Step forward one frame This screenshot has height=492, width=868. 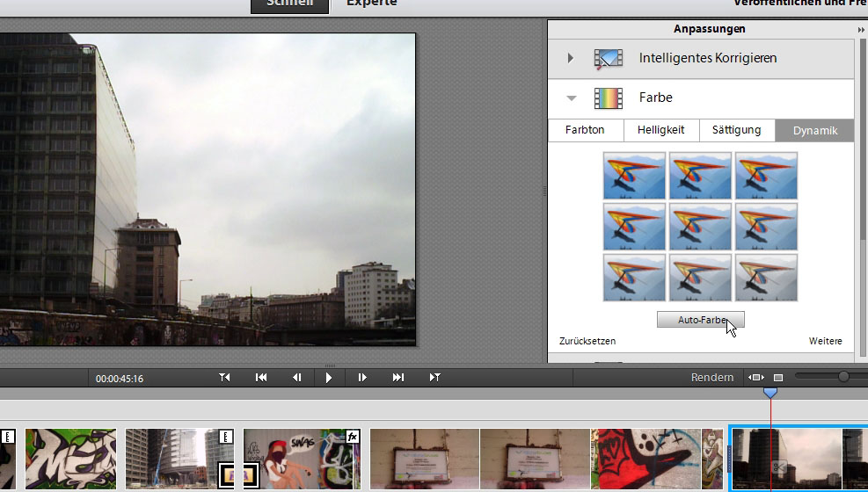pos(362,378)
